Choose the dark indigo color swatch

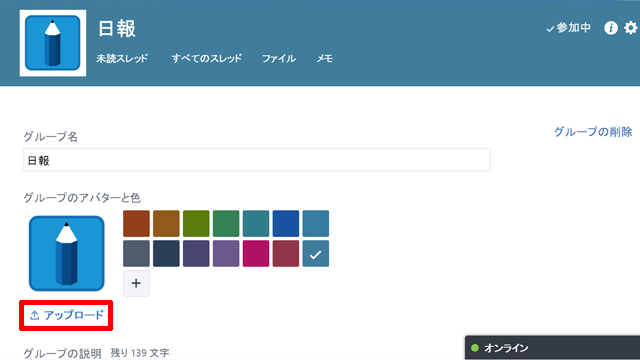click(196, 253)
